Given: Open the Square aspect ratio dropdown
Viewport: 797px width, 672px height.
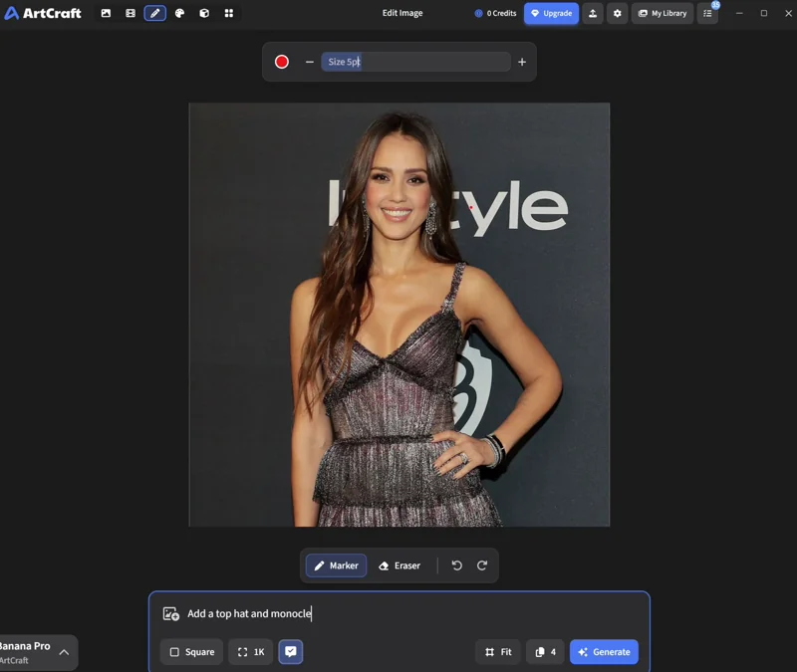Looking at the screenshot, I should click(191, 652).
